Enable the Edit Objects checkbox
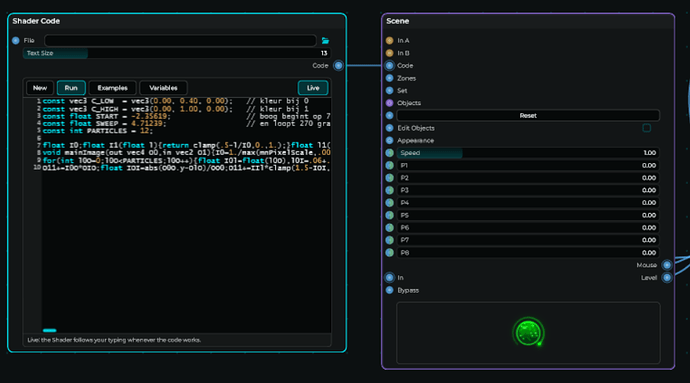This screenshot has height=383, width=690. click(x=646, y=128)
